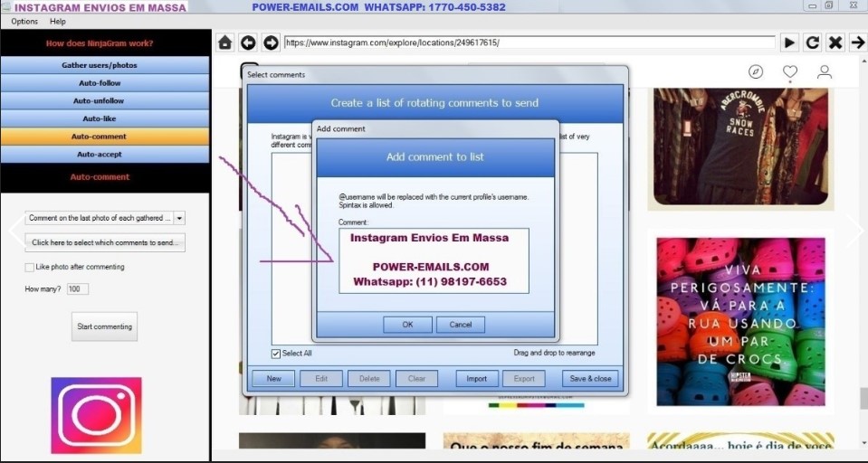Viewport: 868px width, 463px height.
Task: Click the browser Home icon
Action: 224,43
